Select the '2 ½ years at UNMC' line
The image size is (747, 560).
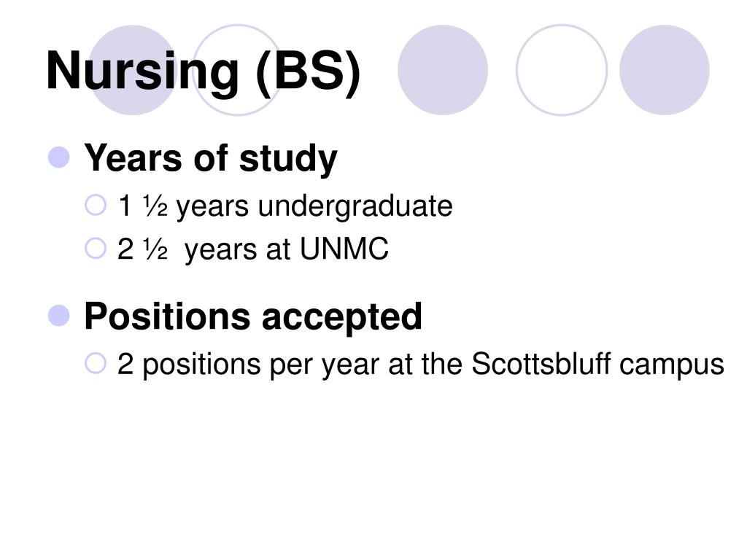click(x=253, y=249)
